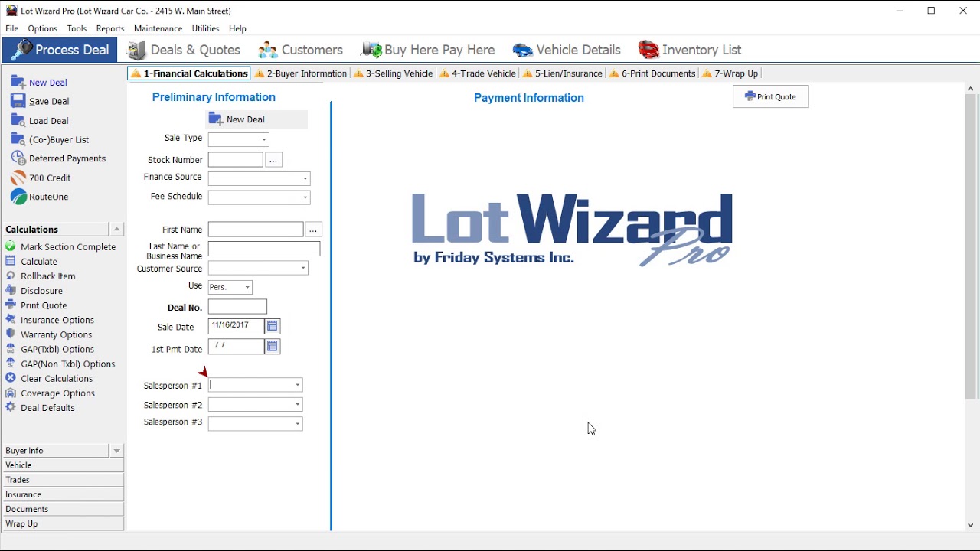Launch the 700 Credit icon

click(x=18, y=178)
